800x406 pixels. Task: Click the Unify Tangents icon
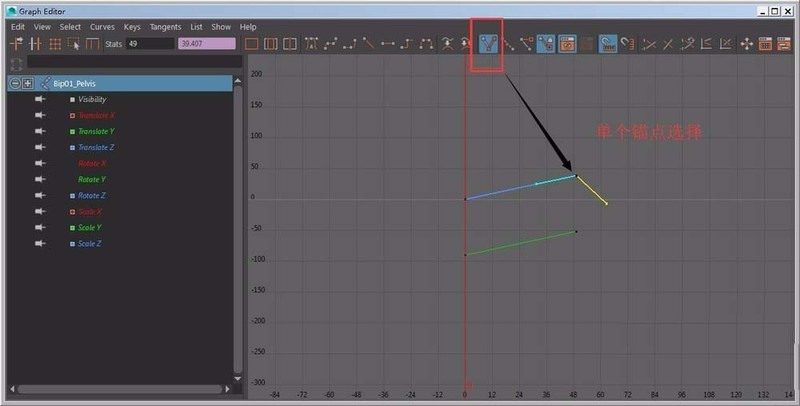click(x=508, y=44)
